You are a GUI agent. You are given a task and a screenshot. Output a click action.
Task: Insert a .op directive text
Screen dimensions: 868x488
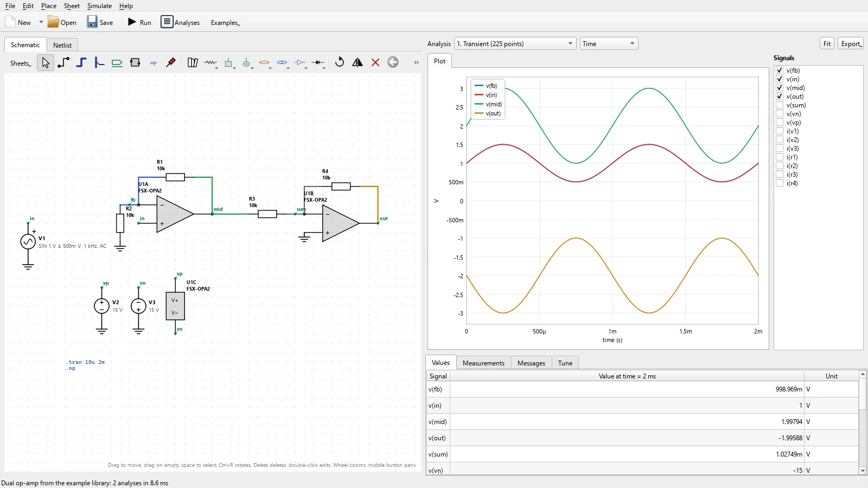pyautogui.click(x=153, y=63)
